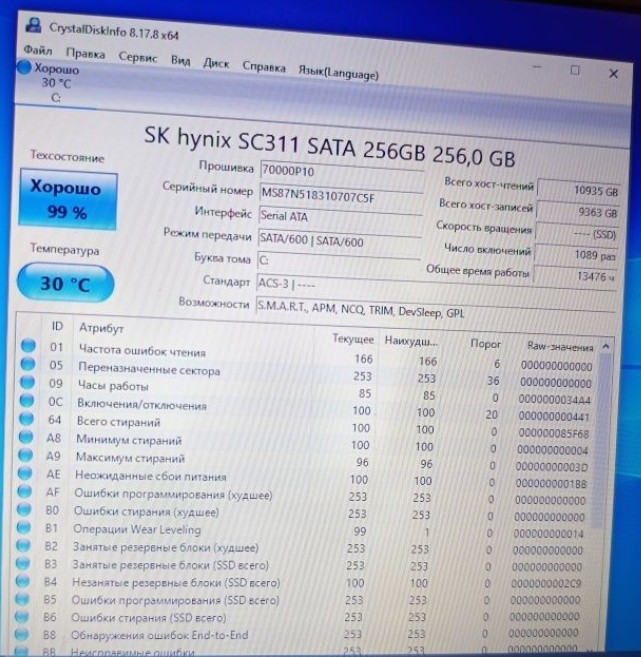Open the Язык(Language) menu

[338, 72]
